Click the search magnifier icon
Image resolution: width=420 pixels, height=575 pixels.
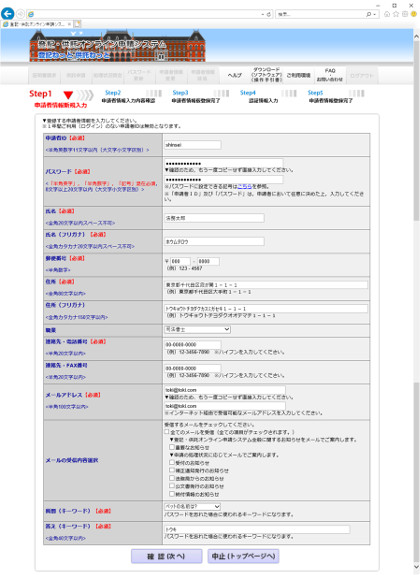point(368,14)
